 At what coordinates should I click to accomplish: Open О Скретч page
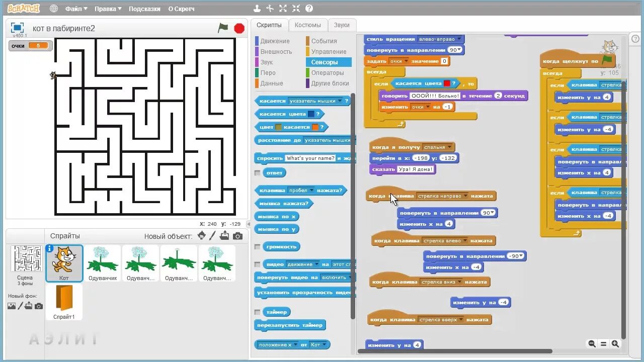(x=181, y=9)
